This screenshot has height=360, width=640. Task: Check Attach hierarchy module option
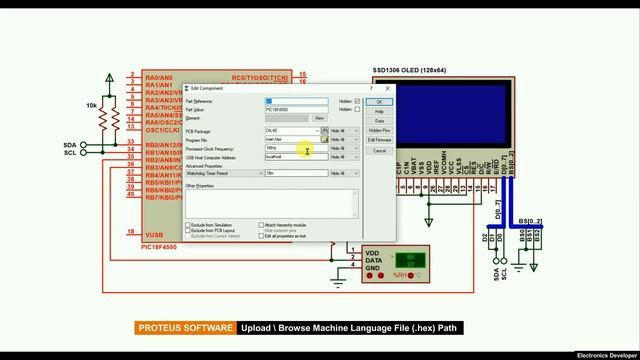click(x=261, y=225)
